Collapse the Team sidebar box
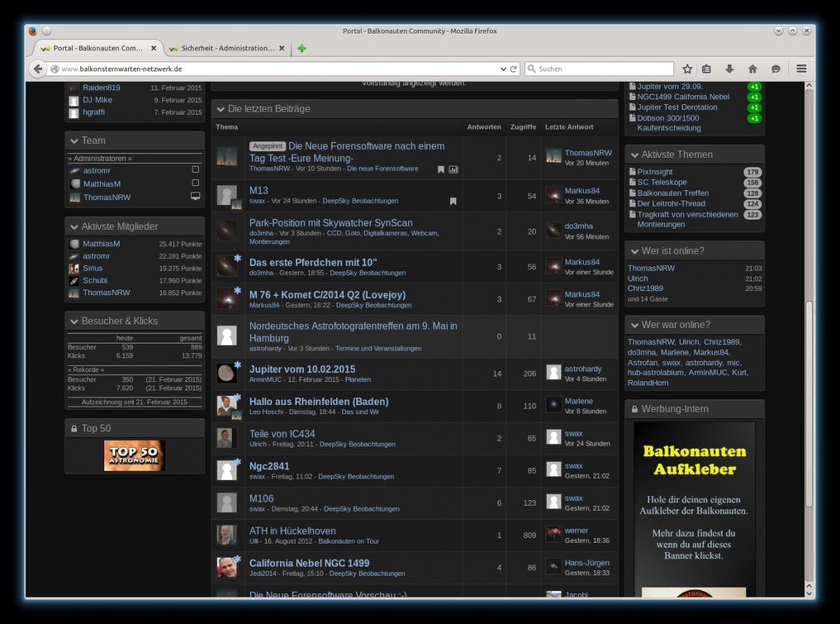The width and height of the screenshot is (840, 624). tap(73, 141)
